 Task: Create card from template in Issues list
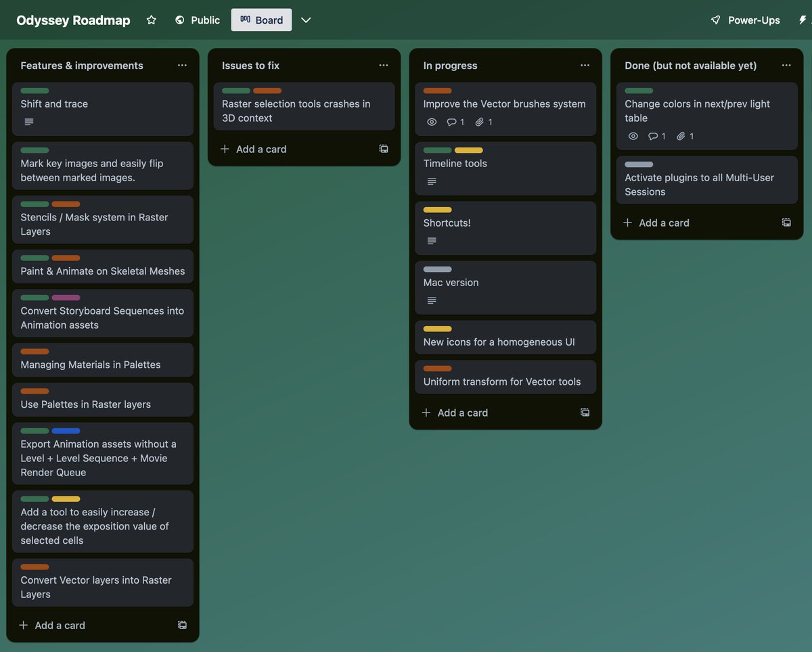click(384, 149)
